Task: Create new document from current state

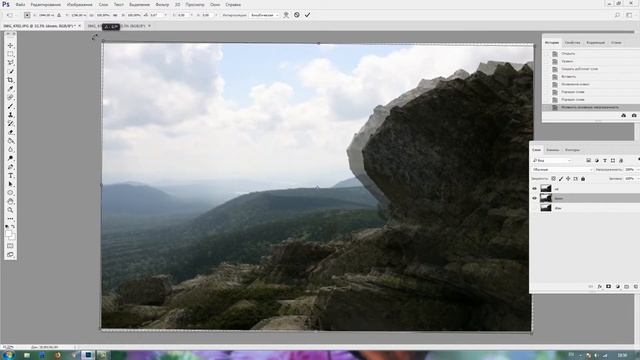Action: [x=623, y=116]
